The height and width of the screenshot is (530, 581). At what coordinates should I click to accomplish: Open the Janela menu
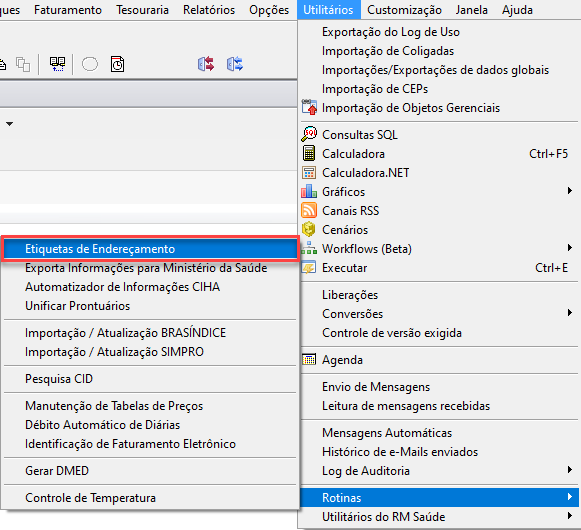pos(472,10)
